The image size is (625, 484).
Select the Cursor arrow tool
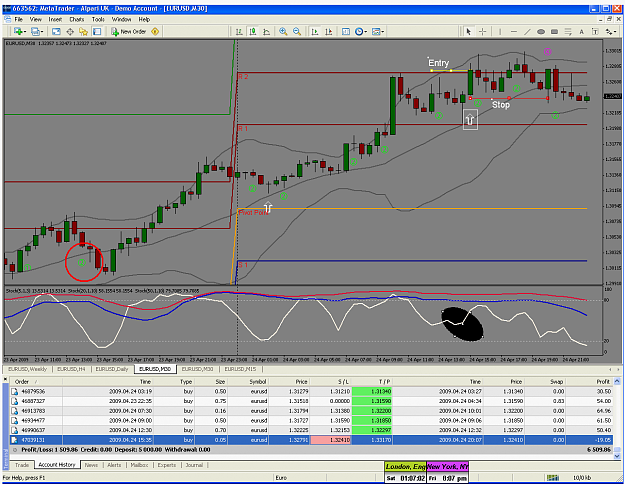pos(469,31)
